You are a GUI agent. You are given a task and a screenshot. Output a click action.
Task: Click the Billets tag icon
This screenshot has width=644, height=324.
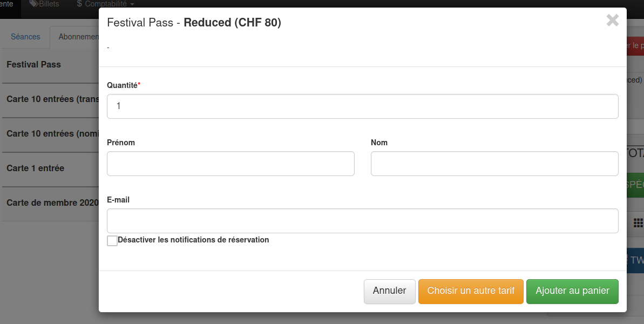click(x=34, y=4)
